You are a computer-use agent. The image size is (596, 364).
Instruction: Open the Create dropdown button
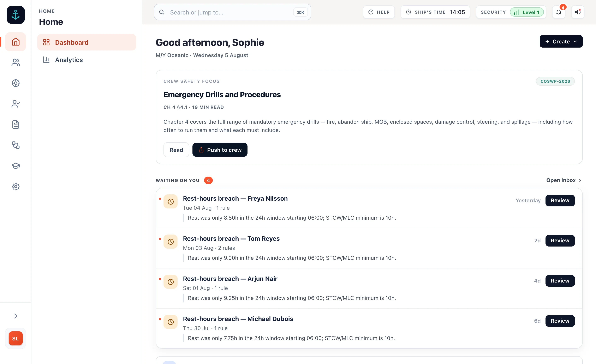click(x=561, y=42)
